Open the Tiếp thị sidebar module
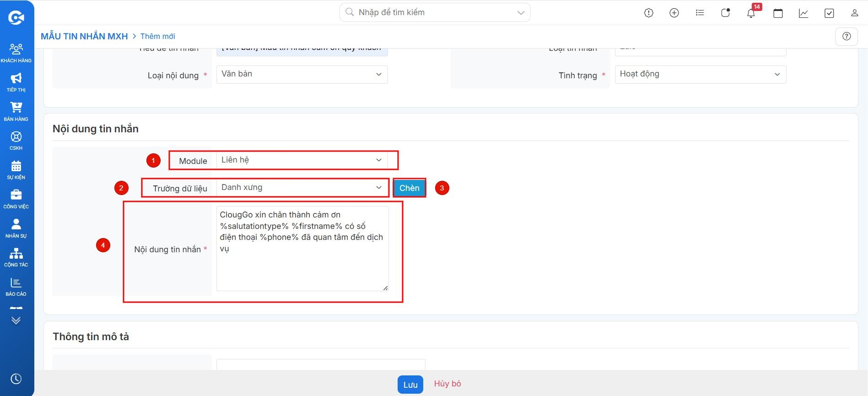 (16, 82)
